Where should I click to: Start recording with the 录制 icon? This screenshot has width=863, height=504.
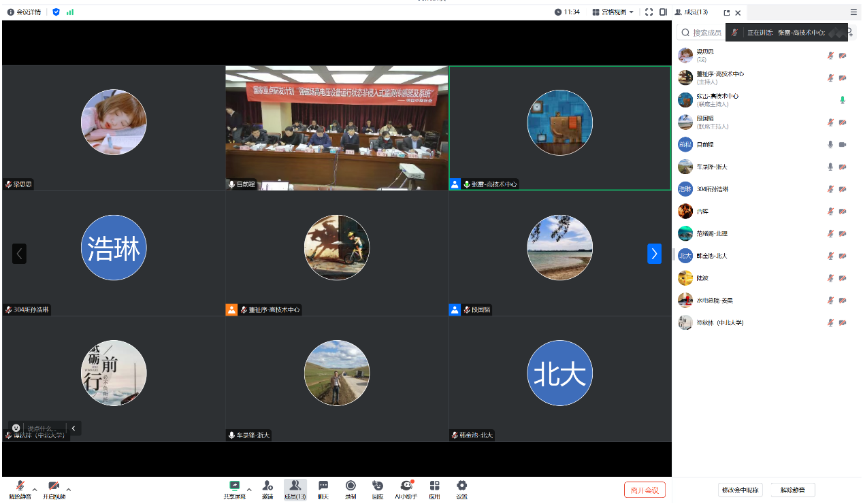click(x=351, y=488)
